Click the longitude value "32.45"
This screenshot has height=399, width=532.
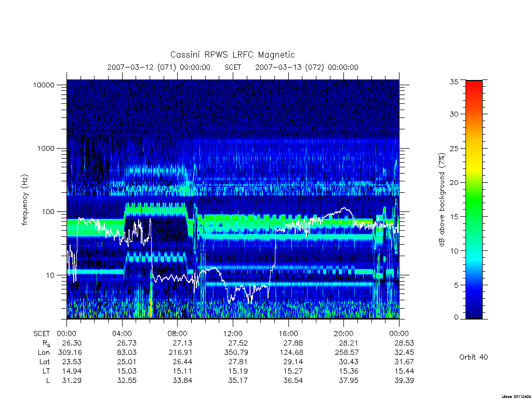pos(404,353)
